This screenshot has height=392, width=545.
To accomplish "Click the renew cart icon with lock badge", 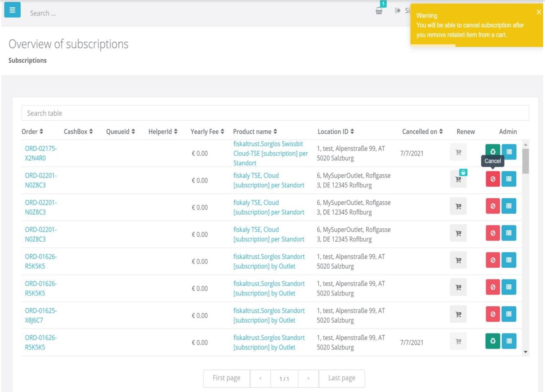I will coord(458,179).
